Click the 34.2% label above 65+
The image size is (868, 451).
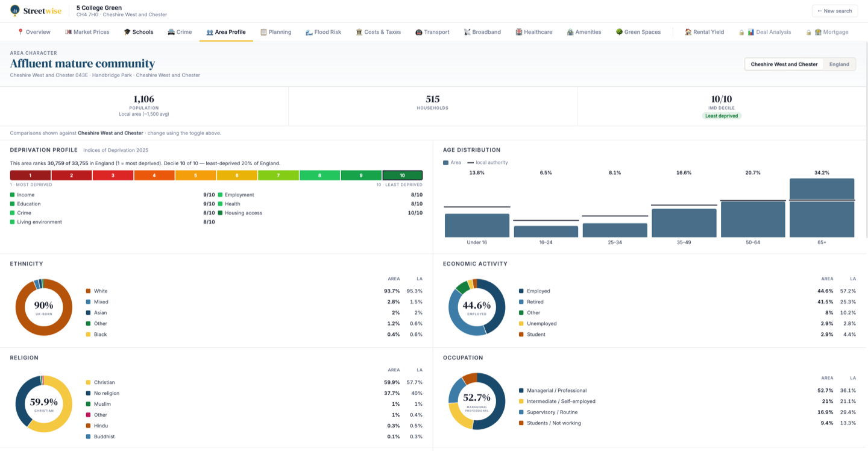coord(822,172)
